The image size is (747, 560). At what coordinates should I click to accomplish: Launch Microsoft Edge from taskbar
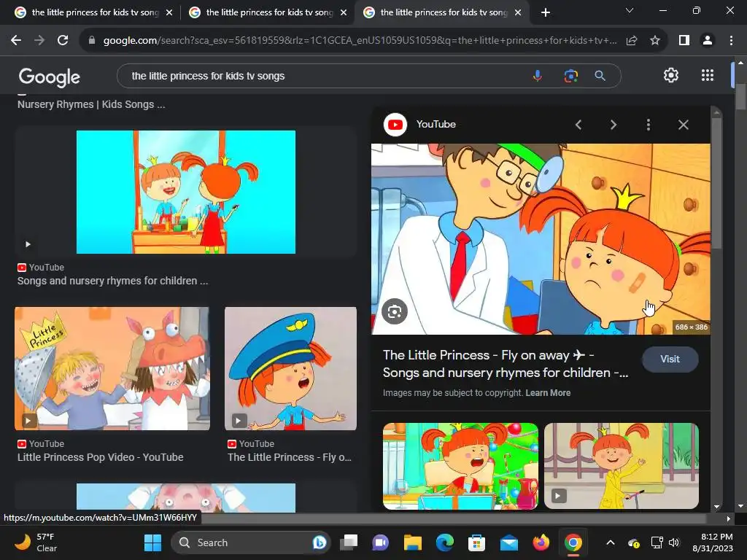point(444,542)
